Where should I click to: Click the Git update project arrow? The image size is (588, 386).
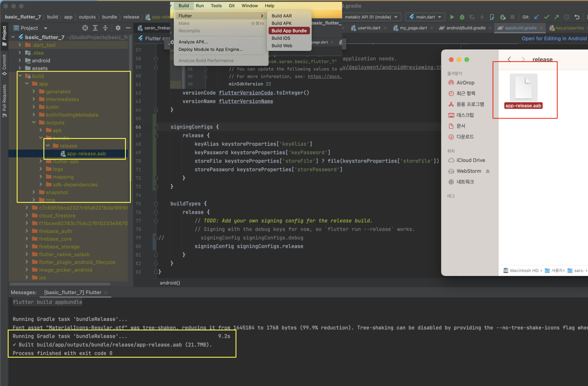point(536,17)
